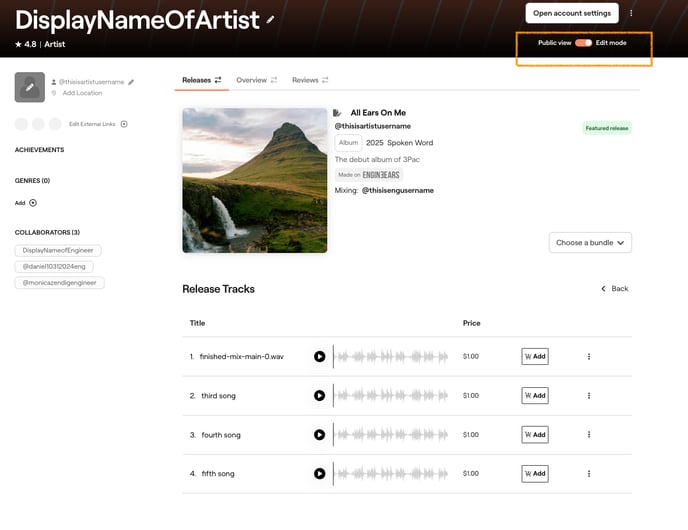Expand the Choose a bundle dropdown
Viewport: 688px width, 530px height.
point(590,242)
